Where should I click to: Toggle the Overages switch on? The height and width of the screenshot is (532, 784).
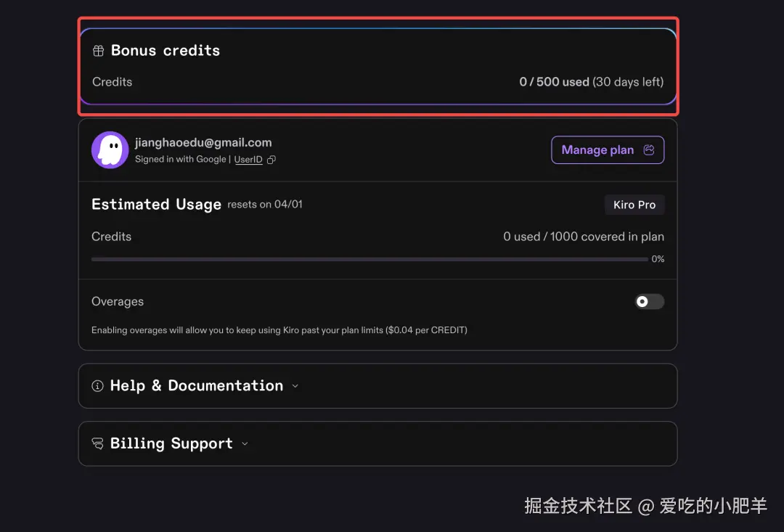pos(649,301)
